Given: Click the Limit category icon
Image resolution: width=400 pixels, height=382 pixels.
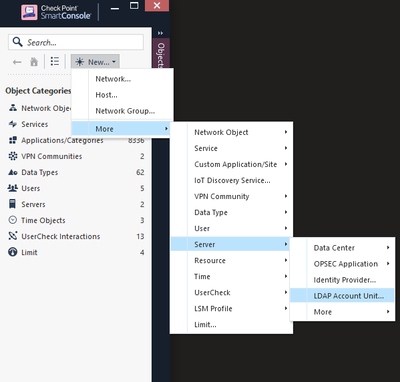Looking at the screenshot, I should point(13,252).
